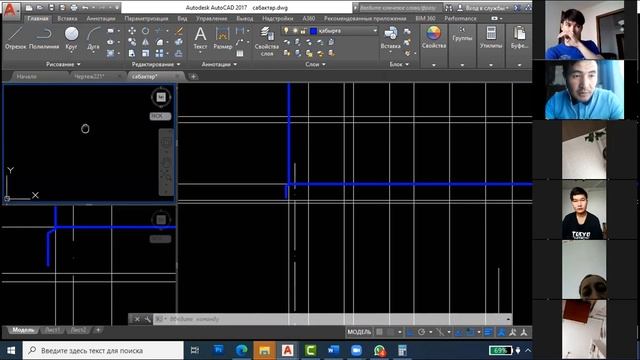Choose the Scale tool in Редактирование panel
Viewport: 640px width, 360px height.
click(145, 53)
